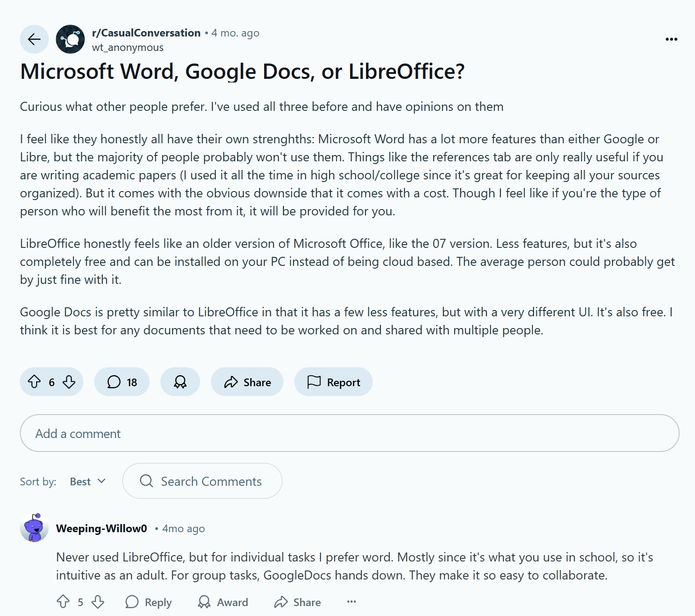Open the post's three-dot options menu
695x616 pixels.
[671, 39]
